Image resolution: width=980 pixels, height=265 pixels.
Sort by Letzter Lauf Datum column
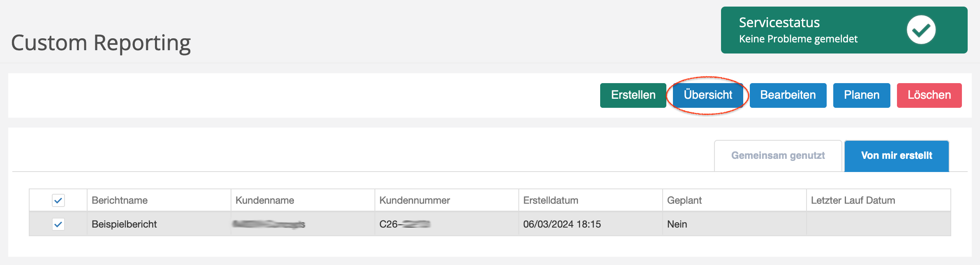tap(853, 200)
